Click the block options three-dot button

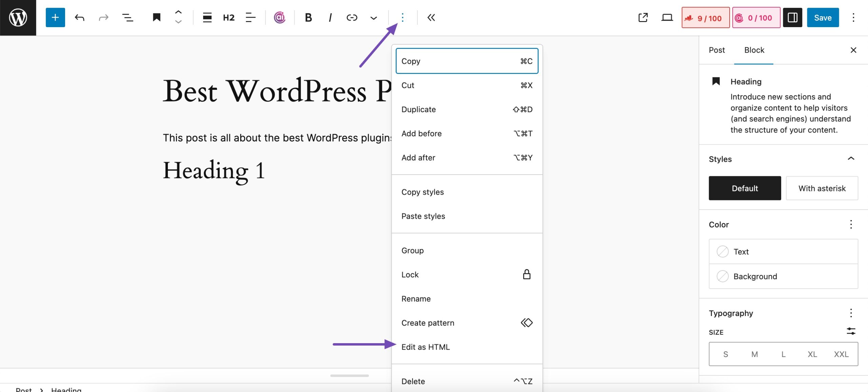click(x=402, y=18)
